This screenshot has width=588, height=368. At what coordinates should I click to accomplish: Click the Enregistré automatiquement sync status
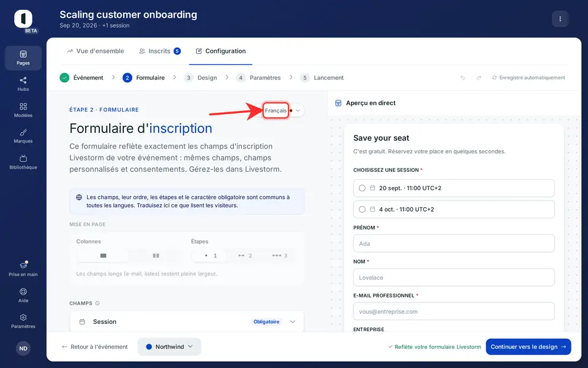529,78
